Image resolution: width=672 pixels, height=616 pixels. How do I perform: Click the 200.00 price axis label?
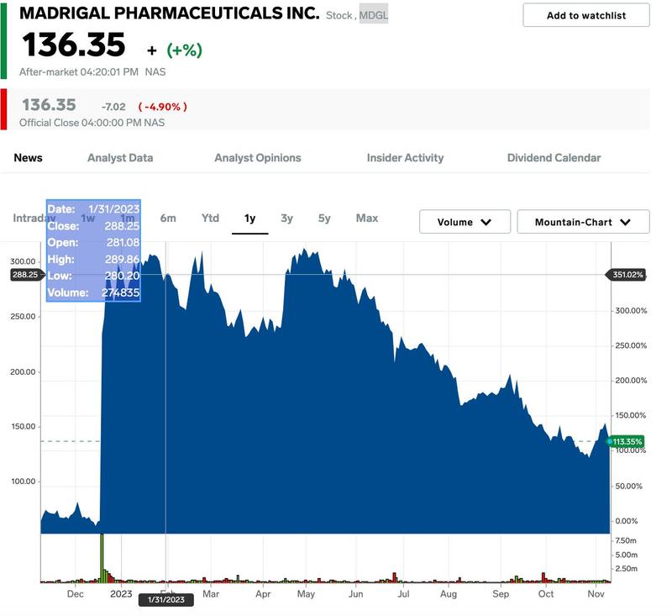coord(23,372)
